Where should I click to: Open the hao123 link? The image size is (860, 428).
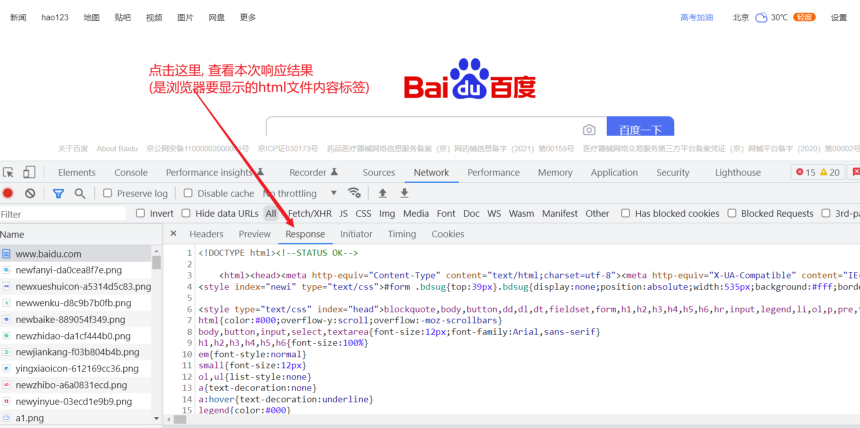[55, 18]
